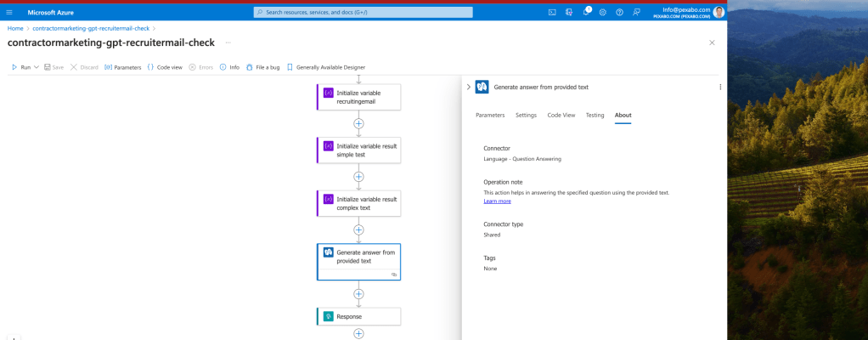
Task: Select Generate answer from provided text node
Action: [x=358, y=261]
